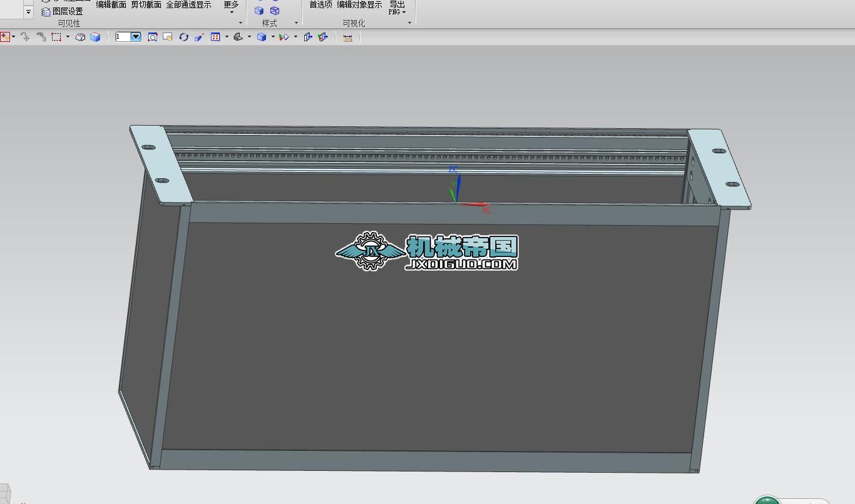This screenshot has width=855, height=504.
Task: Open the 导出 PNG export dropdown
Action: pyautogui.click(x=397, y=8)
